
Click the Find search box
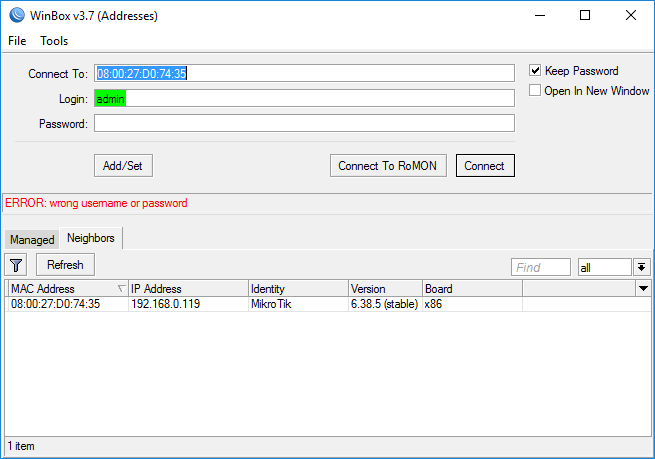541,267
